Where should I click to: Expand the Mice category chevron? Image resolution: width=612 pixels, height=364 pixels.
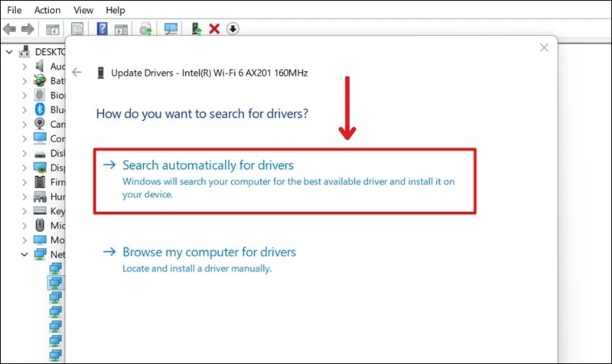[24, 226]
